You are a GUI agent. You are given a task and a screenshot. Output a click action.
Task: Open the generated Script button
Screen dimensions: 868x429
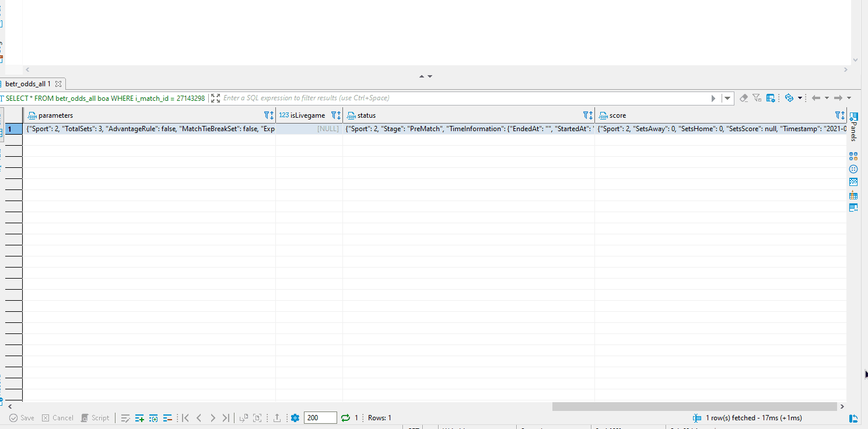[95, 418]
